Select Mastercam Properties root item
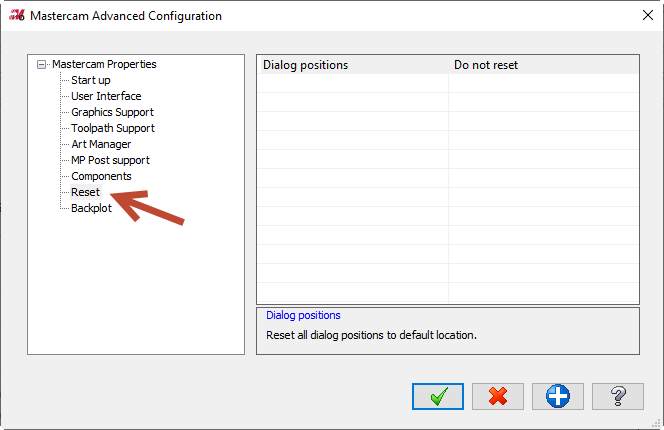The image size is (664, 430). coord(104,64)
